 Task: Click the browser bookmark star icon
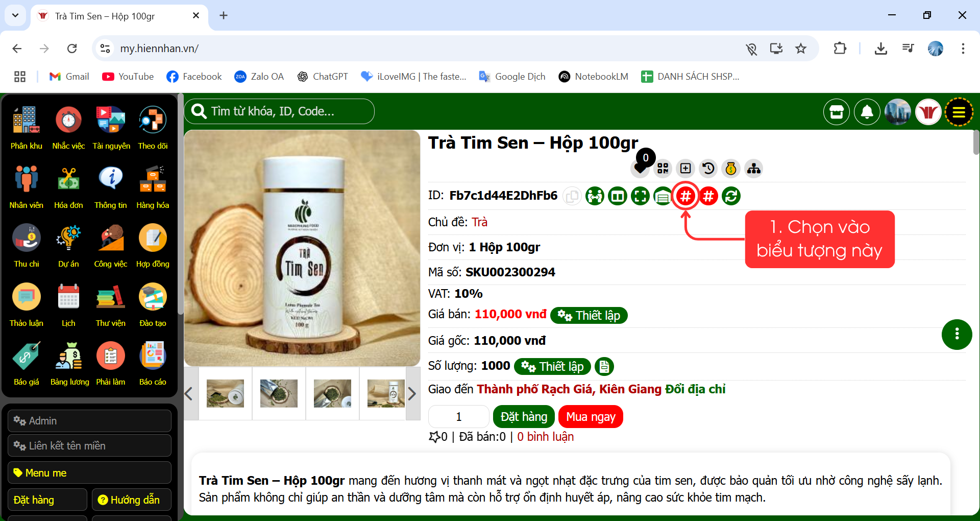(800, 49)
